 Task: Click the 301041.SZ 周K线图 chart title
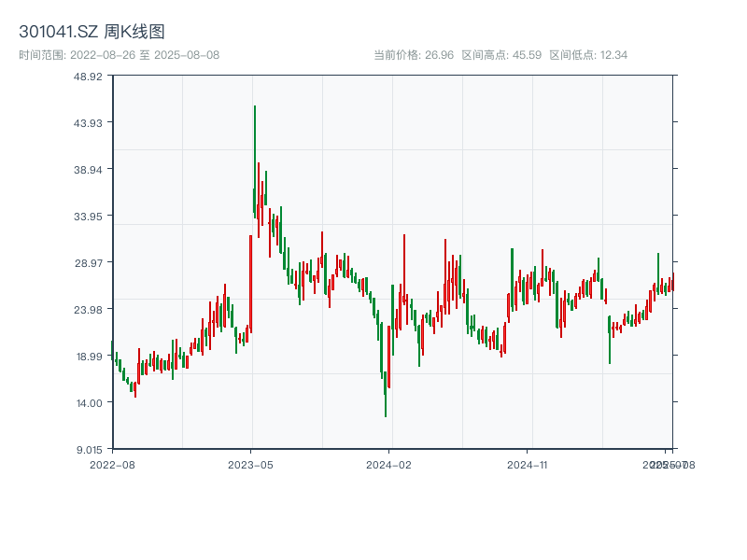point(92,33)
